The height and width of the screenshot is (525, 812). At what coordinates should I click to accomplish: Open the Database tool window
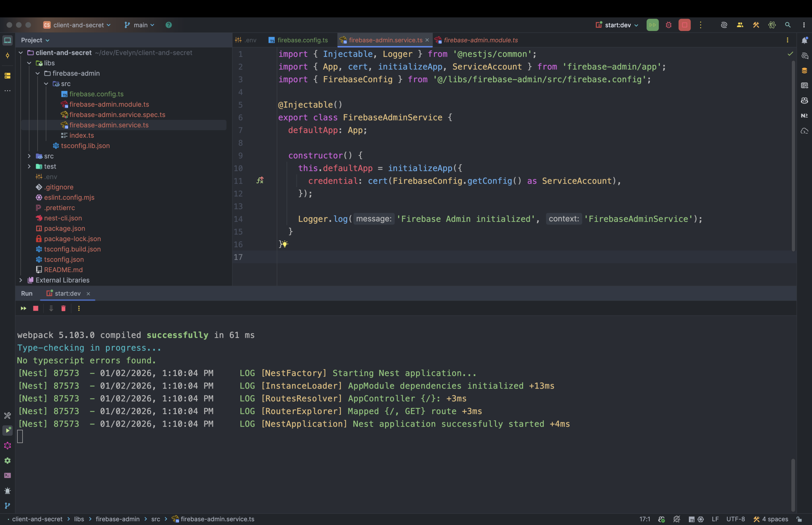[804, 70]
